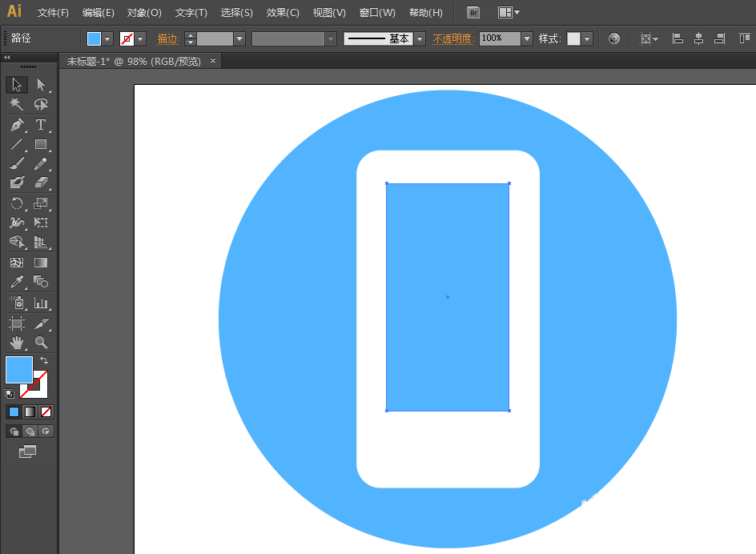Select the Pen tool

click(x=17, y=125)
